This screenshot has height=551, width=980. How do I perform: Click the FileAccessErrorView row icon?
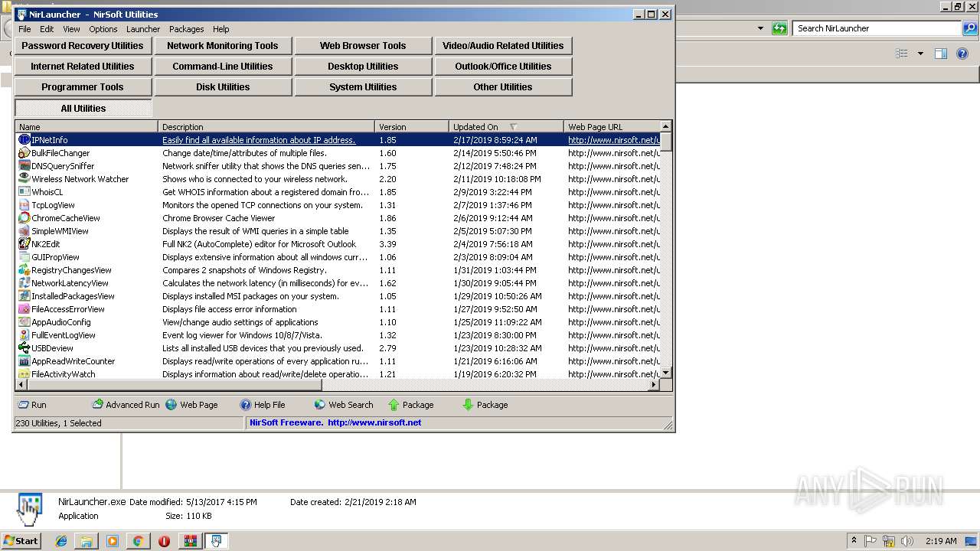coord(24,309)
